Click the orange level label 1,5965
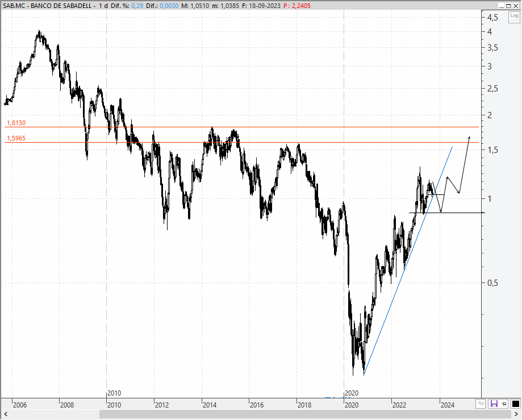 (x=16, y=138)
